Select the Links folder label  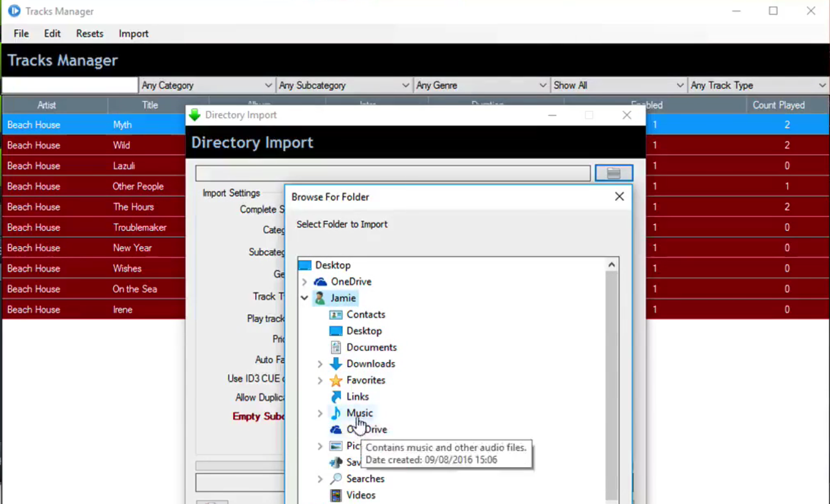357,397
